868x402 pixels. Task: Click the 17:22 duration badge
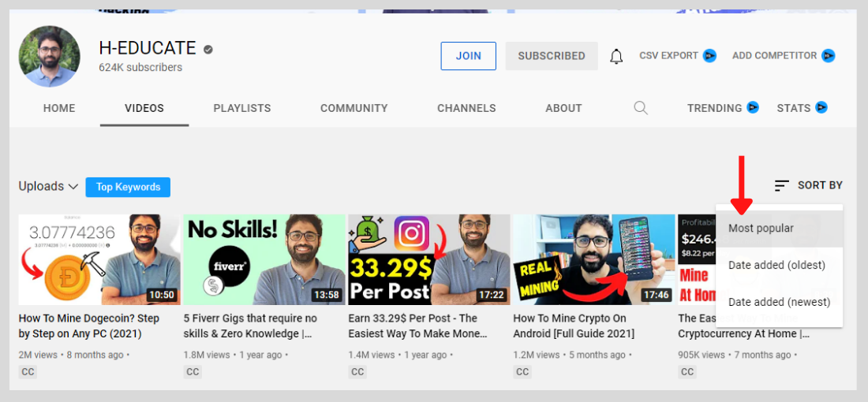(492, 295)
